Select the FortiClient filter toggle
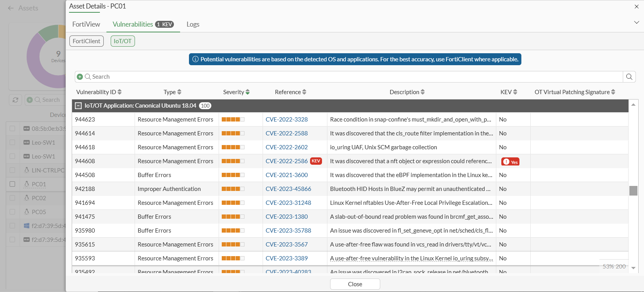 [86, 41]
